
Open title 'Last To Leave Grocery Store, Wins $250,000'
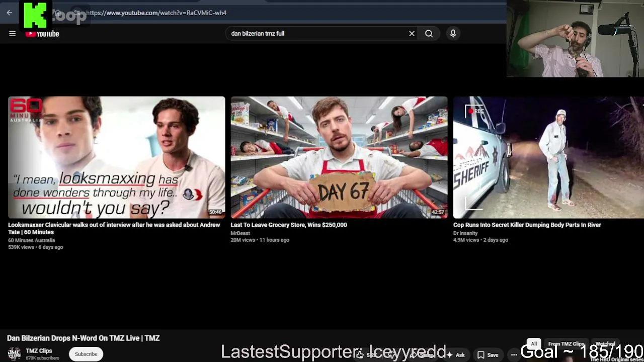(x=289, y=225)
